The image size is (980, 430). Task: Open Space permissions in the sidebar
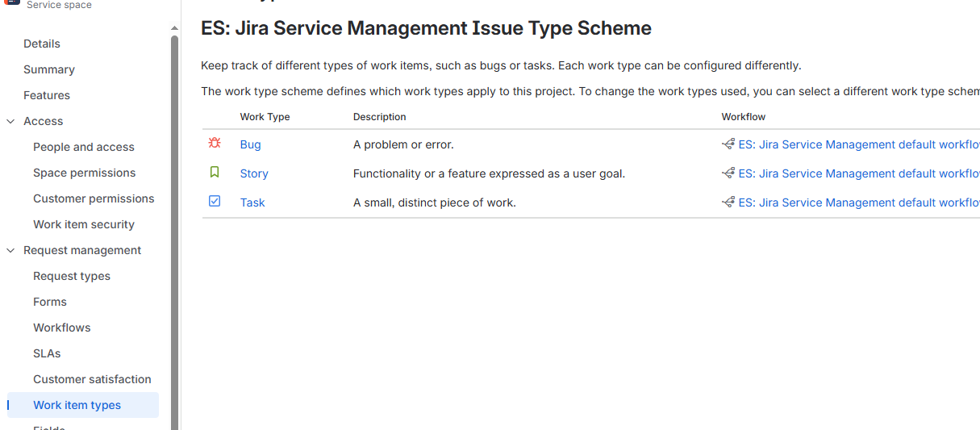click(x=85, y=173)
